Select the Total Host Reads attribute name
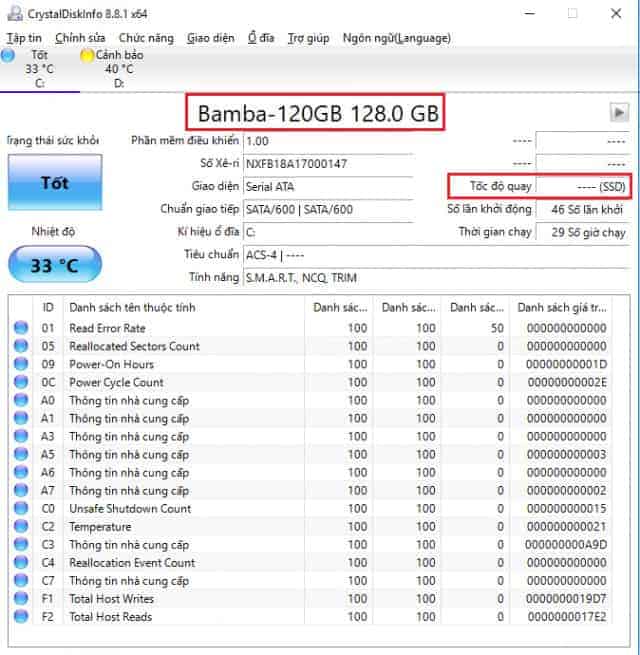The height and width of the screenshot is (655, 640). [111, 617]
